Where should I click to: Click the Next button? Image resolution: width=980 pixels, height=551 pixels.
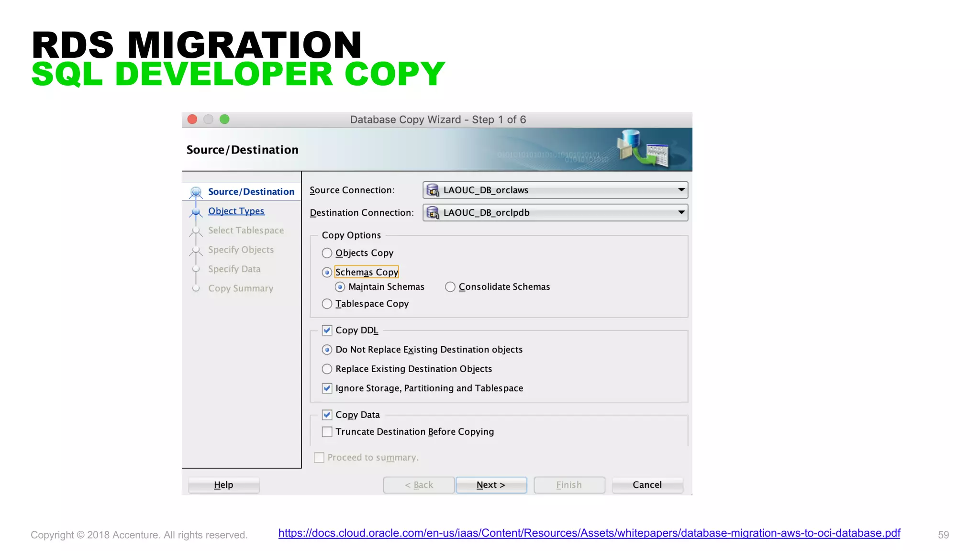[491, 485]
